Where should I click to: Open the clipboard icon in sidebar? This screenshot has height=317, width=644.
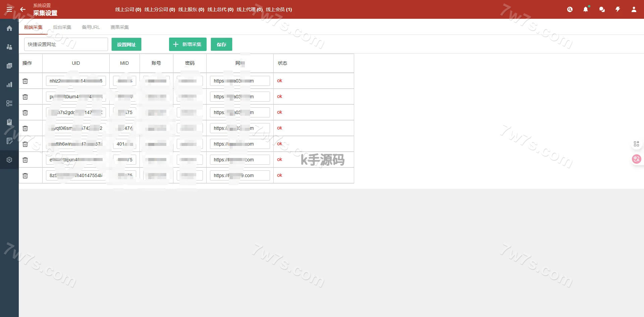9,122
